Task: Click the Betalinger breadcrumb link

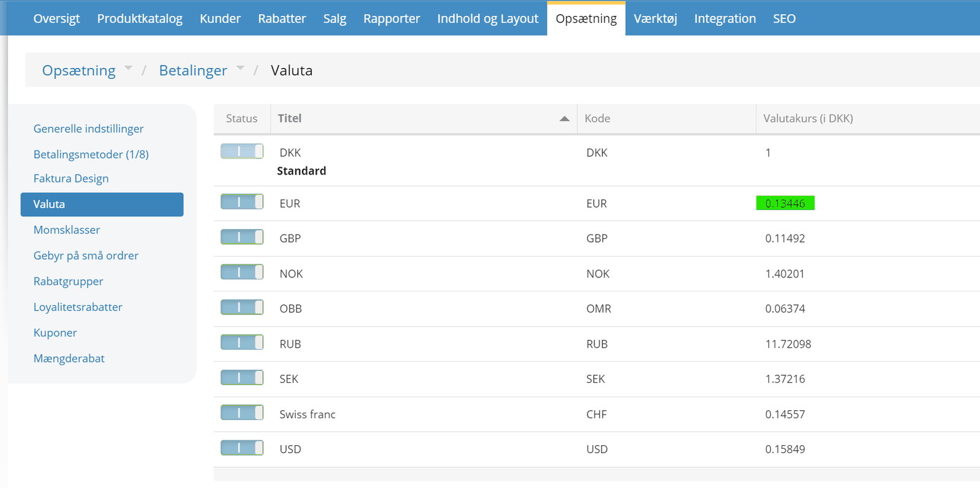Action: click(193, 70)
